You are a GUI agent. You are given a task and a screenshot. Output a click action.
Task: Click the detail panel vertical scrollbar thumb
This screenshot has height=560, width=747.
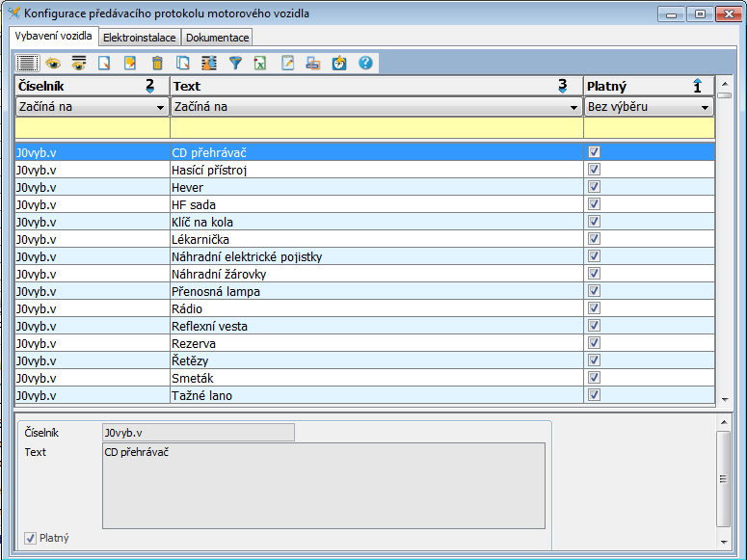pyautogui.click(x=724, y=478)
